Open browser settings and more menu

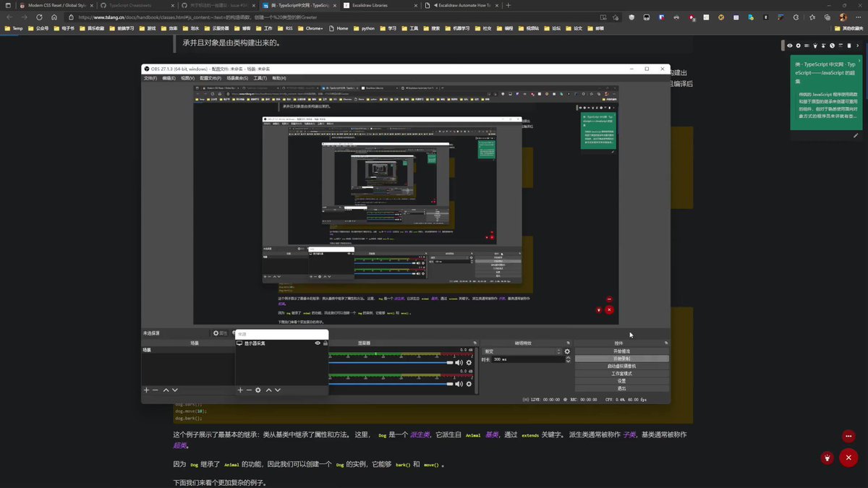pos(858,17)
